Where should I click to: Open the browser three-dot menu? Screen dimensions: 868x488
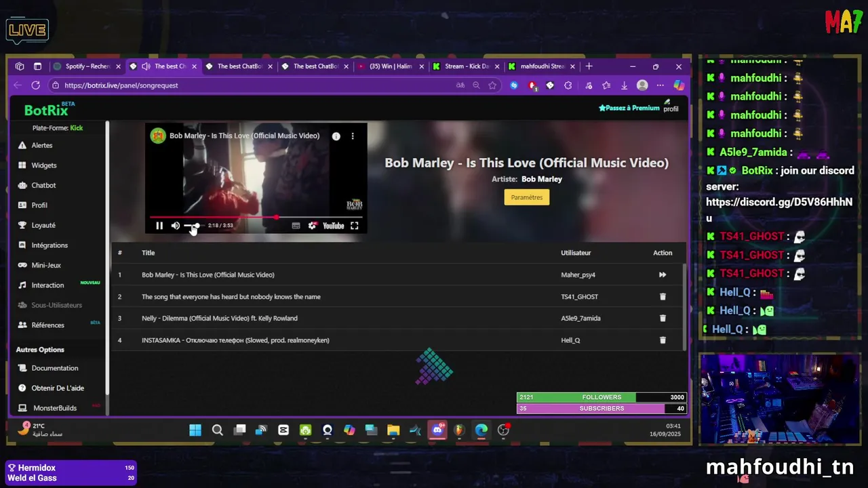[660, 85]
